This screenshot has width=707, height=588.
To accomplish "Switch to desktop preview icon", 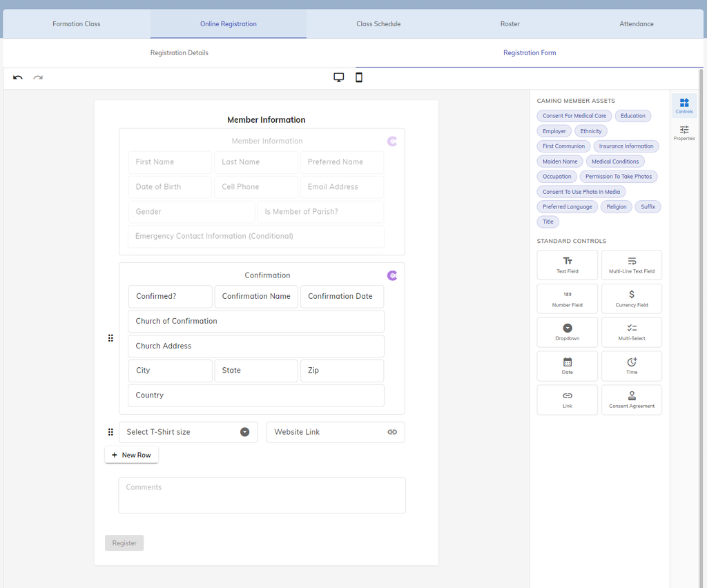I will [x=338, y=77].
